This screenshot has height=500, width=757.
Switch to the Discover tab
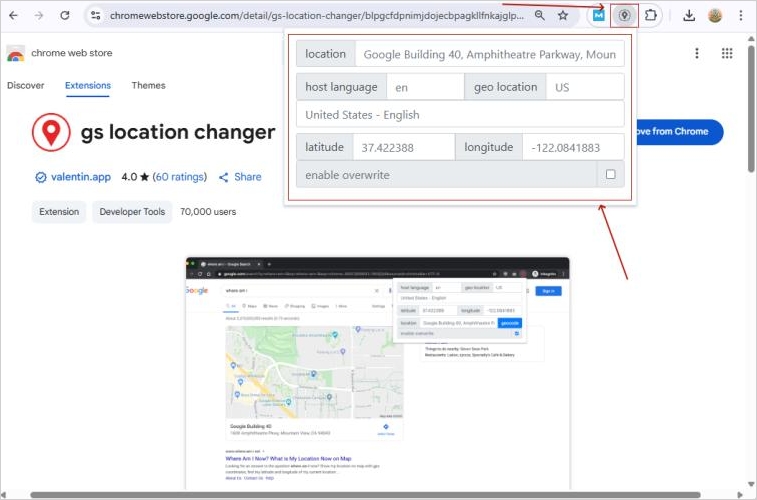[26, 86]
